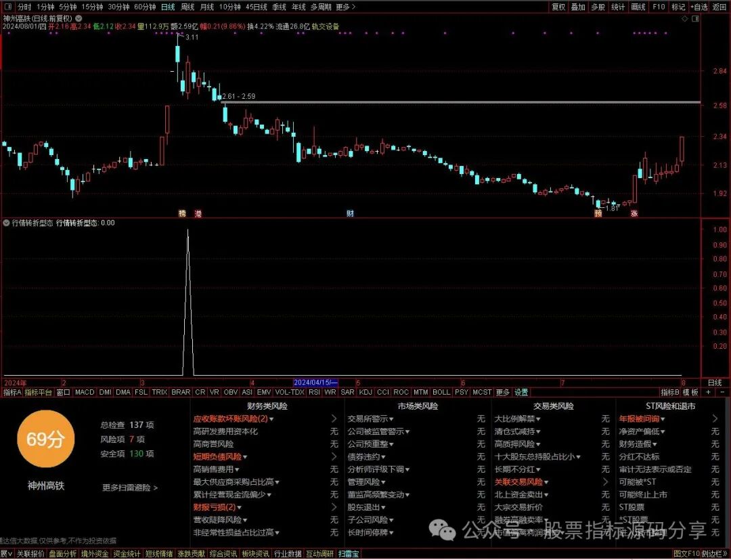
Task: Open arrow for 应收账款坏账风险 row
Action: (334, 418)
